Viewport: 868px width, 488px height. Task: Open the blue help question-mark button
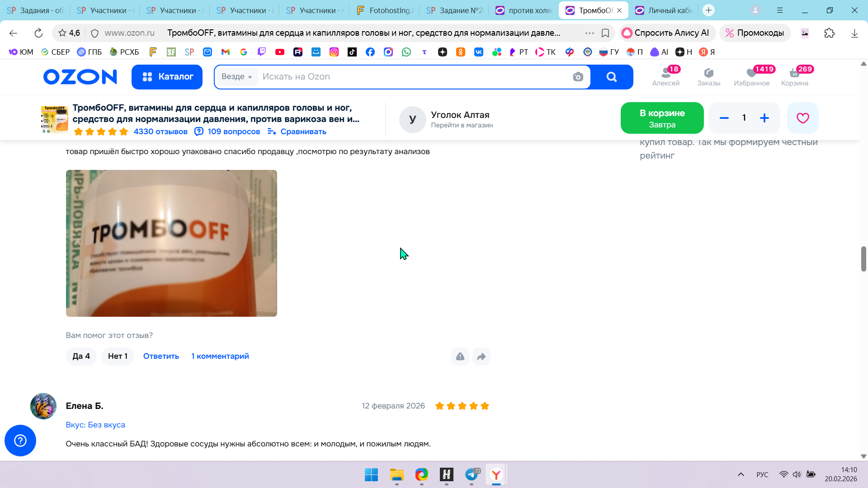20,441
